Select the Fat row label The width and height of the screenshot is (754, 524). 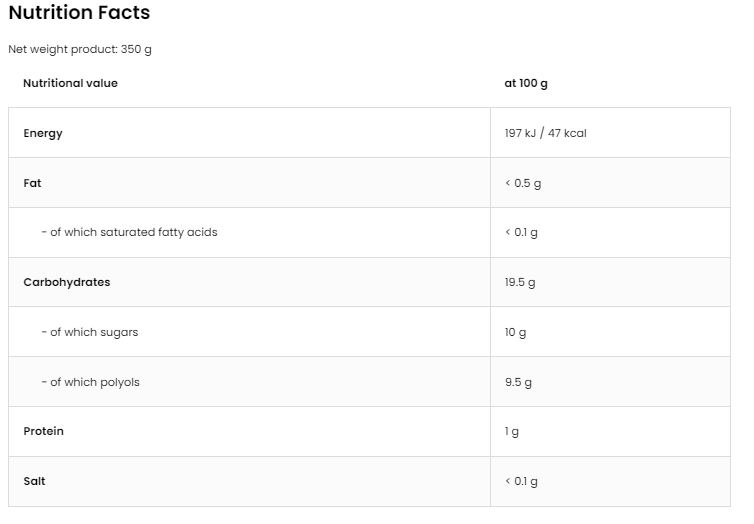(33, 183)
